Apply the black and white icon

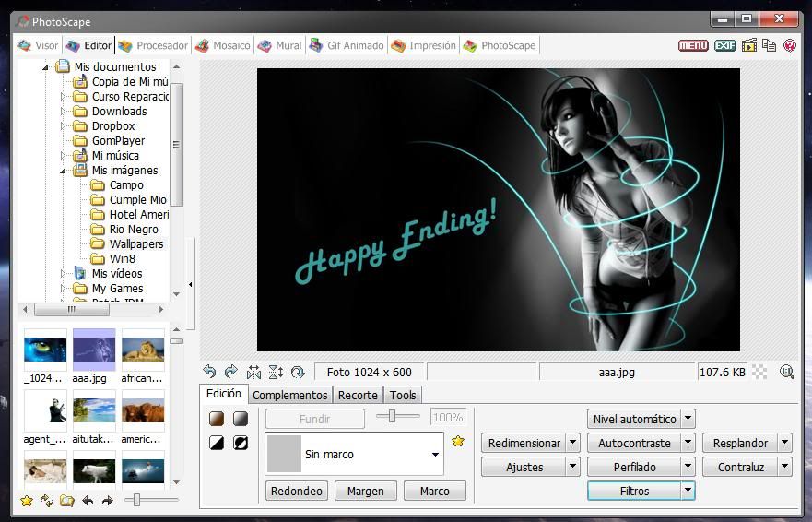tap(217, 442)
